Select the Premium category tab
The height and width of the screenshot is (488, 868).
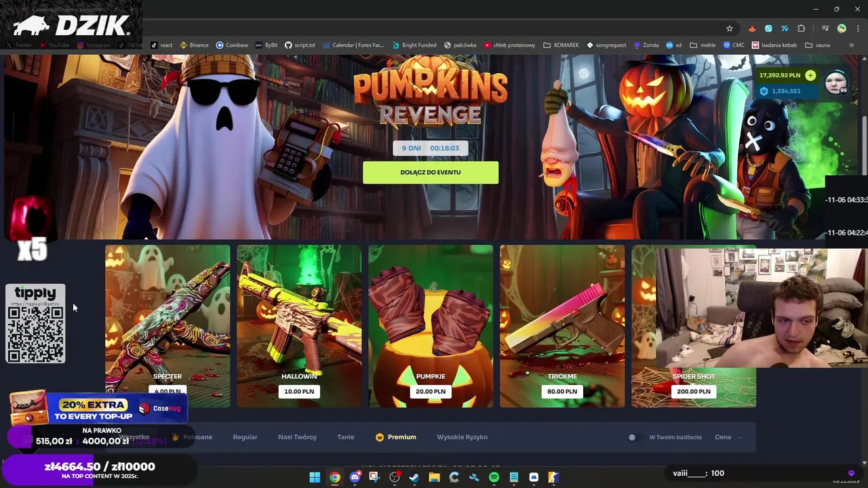(x=396, y=437)
